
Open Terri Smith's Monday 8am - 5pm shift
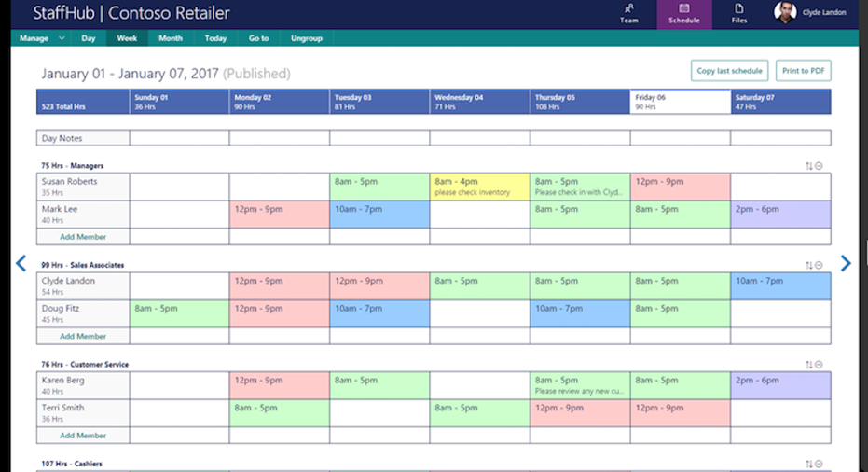tap(280, 413)
